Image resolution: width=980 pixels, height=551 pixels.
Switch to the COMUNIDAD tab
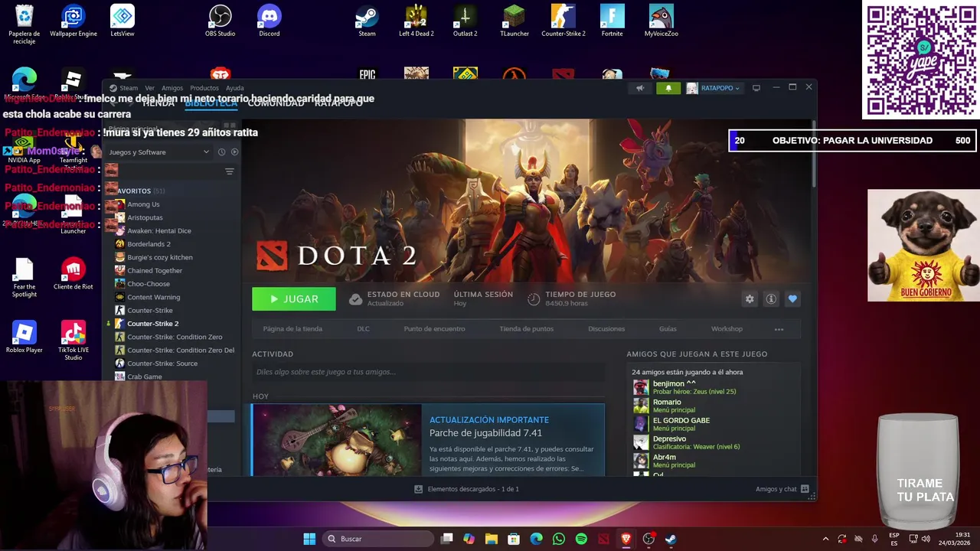tap(276, 103)
